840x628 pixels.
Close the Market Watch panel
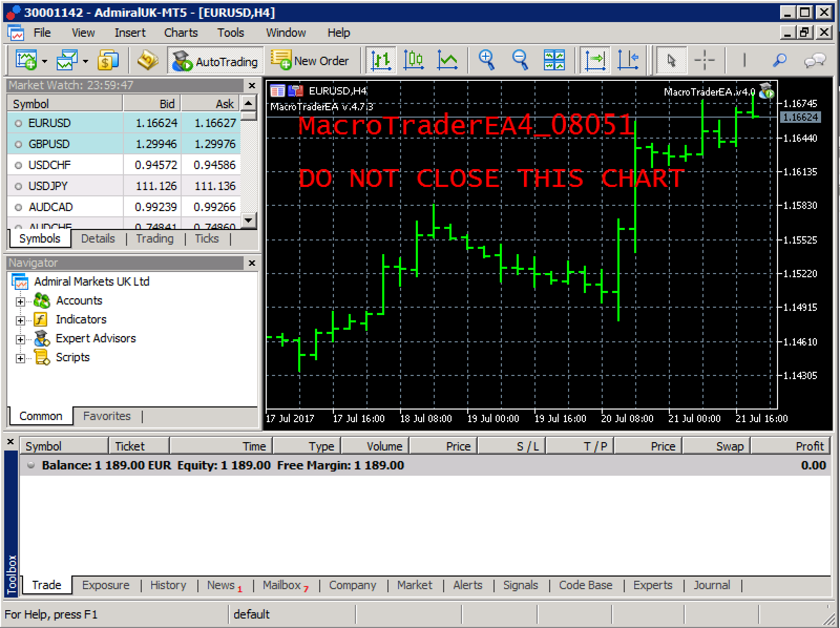pyautogui.click(x=252, y=85)
